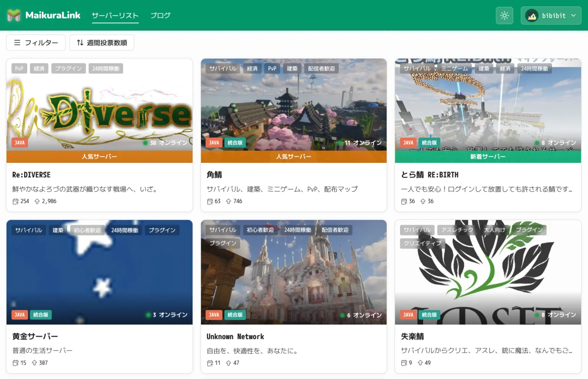Screen dimensions: 588x379
Task: Click the upvote arrow icon beside 2,906
Action: point(37,201)
